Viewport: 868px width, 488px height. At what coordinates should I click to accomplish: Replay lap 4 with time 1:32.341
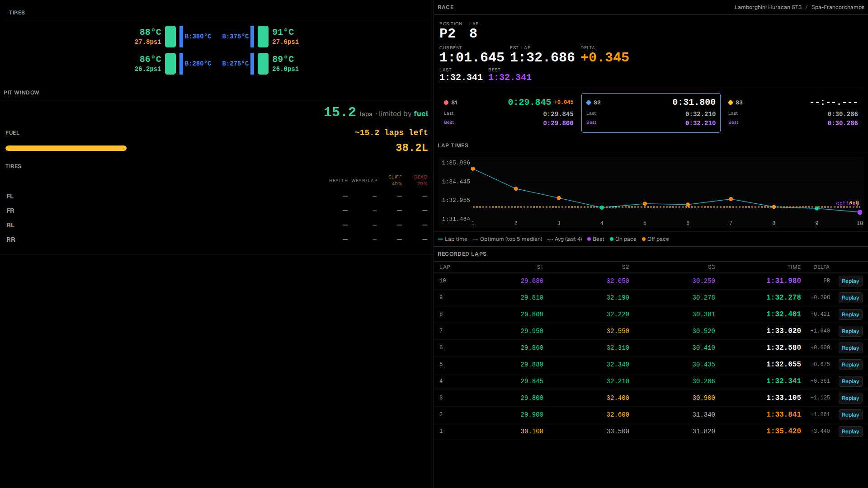[850, 381]
